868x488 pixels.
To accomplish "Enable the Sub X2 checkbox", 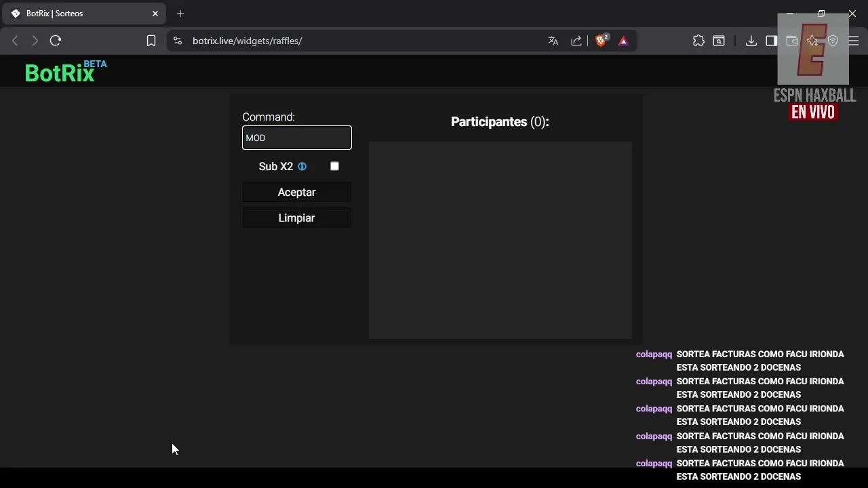I will 334,166.
